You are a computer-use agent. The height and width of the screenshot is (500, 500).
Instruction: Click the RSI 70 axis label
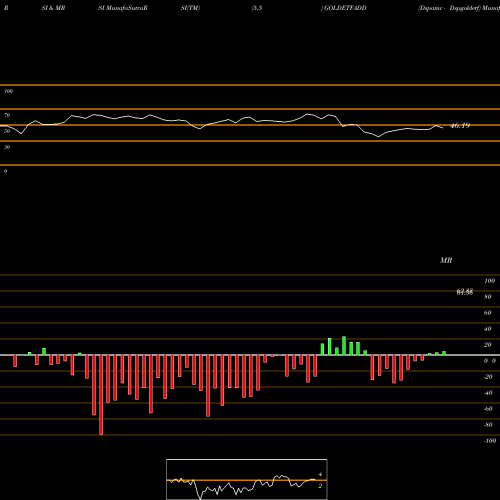click(7, 115)
